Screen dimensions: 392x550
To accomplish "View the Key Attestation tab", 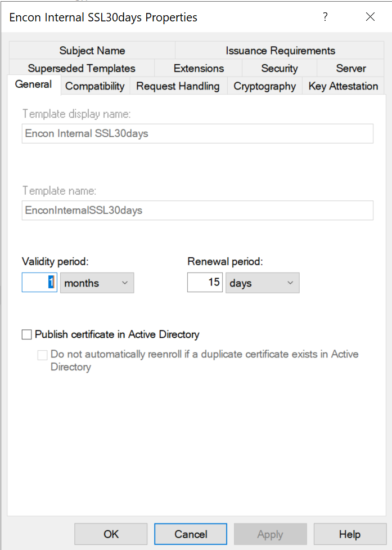I will (341, 86).
